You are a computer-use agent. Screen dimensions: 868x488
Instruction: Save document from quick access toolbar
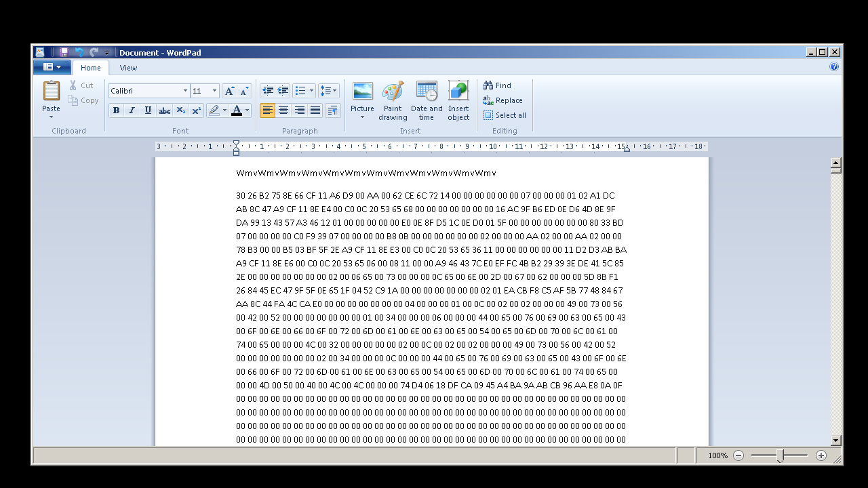point(64,52)
